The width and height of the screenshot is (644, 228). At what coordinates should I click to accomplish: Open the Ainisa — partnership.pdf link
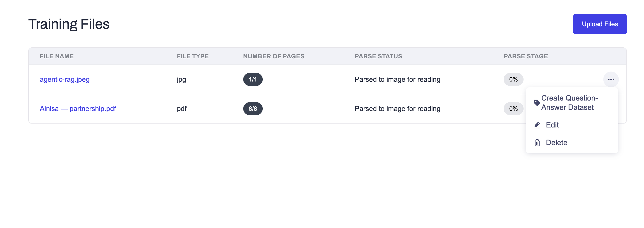[78, 109]
